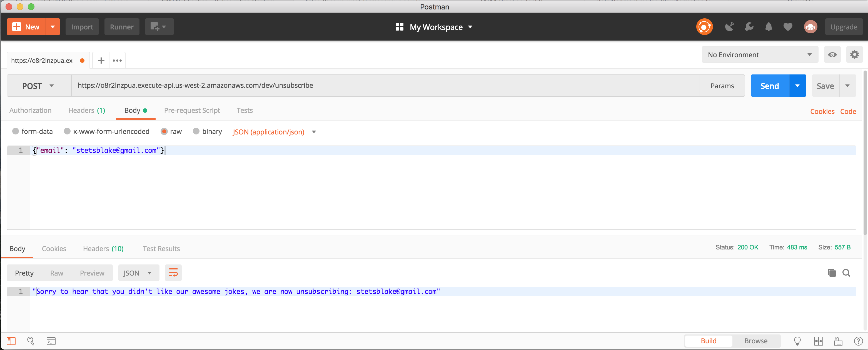Open the POST method dropdown
Viewport: 868px width, 350px height.
(x=38, y=86)
